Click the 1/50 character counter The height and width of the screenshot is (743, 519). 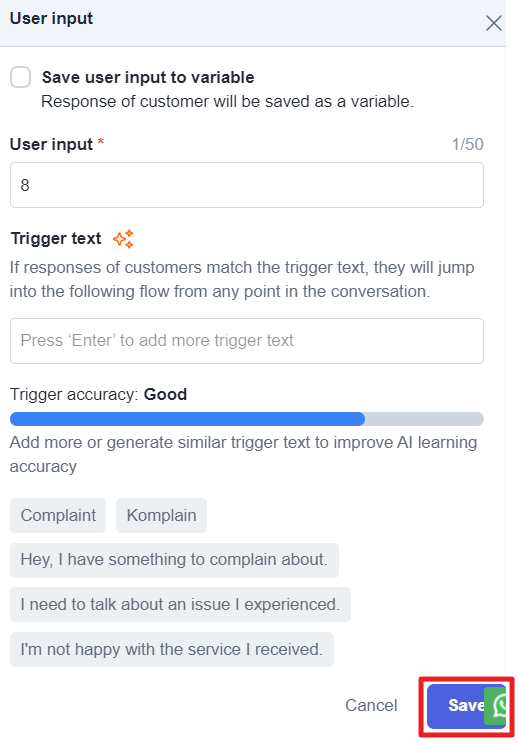[467, 144]
